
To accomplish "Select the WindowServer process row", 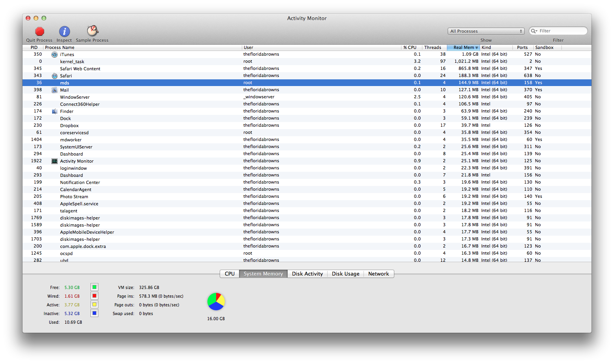I will (307, 97).
